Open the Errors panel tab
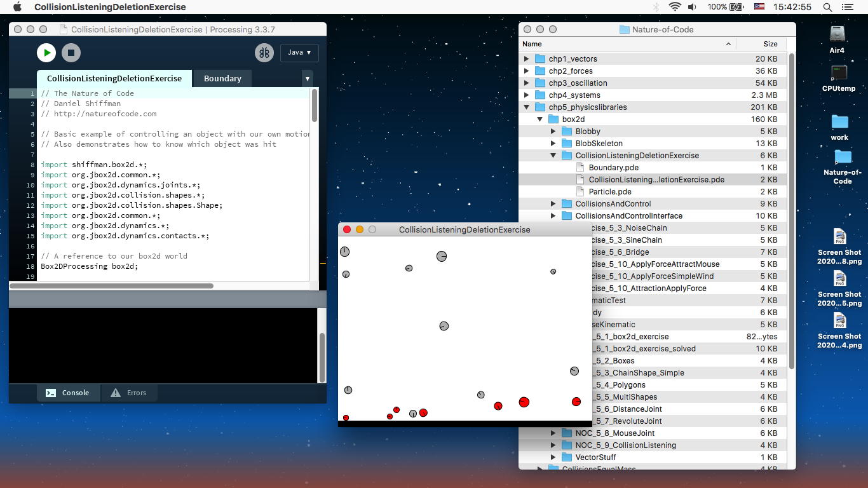This screenshot has height=488, width=868. click(129, 393)
